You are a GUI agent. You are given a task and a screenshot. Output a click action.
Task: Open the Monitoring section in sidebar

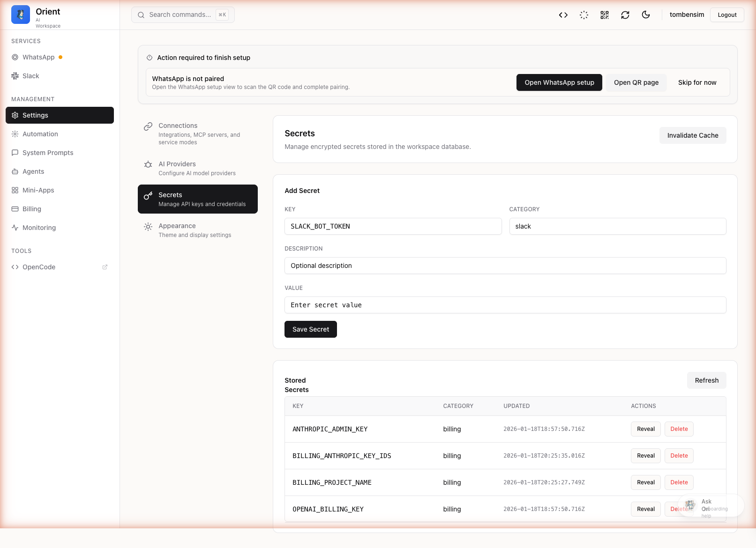[x=39, y=228]
